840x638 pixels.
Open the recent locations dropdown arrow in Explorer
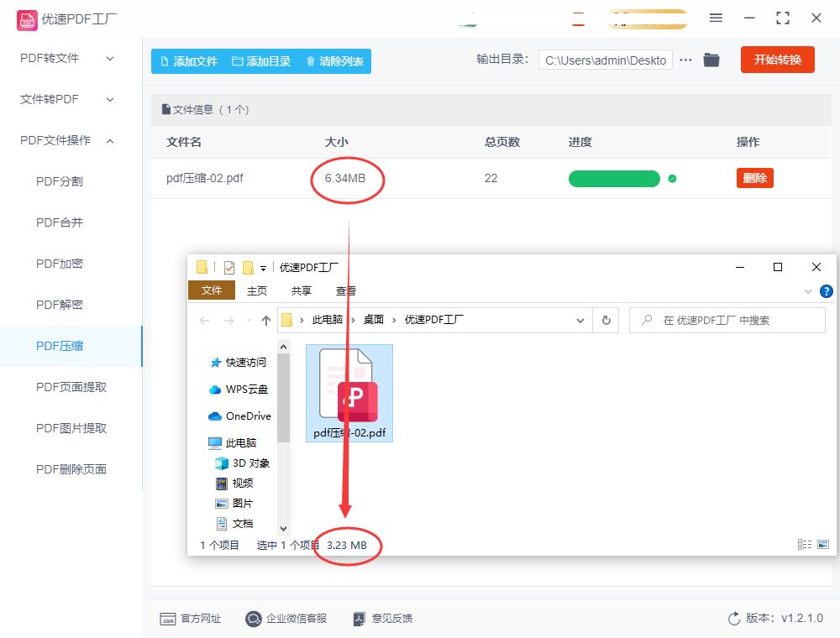click(x=249, y=321)
